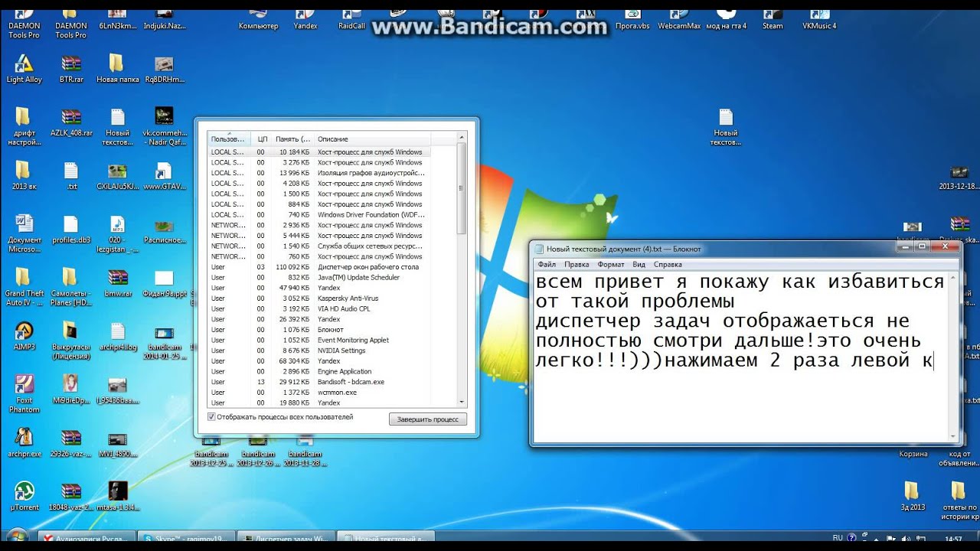Open the Steam desktop shortcut
Screen dimensions: 980x551
pyautogui.click(x=773, y=20)
